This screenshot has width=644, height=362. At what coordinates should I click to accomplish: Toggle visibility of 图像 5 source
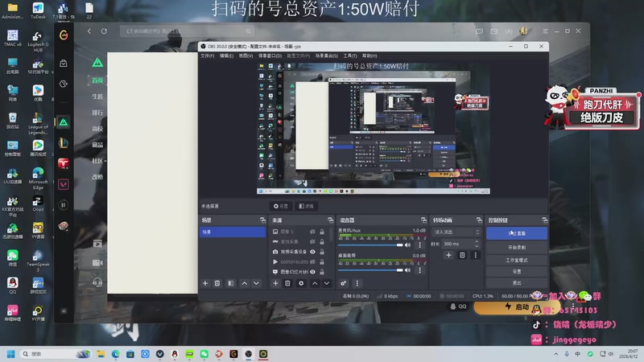[312, 232]
